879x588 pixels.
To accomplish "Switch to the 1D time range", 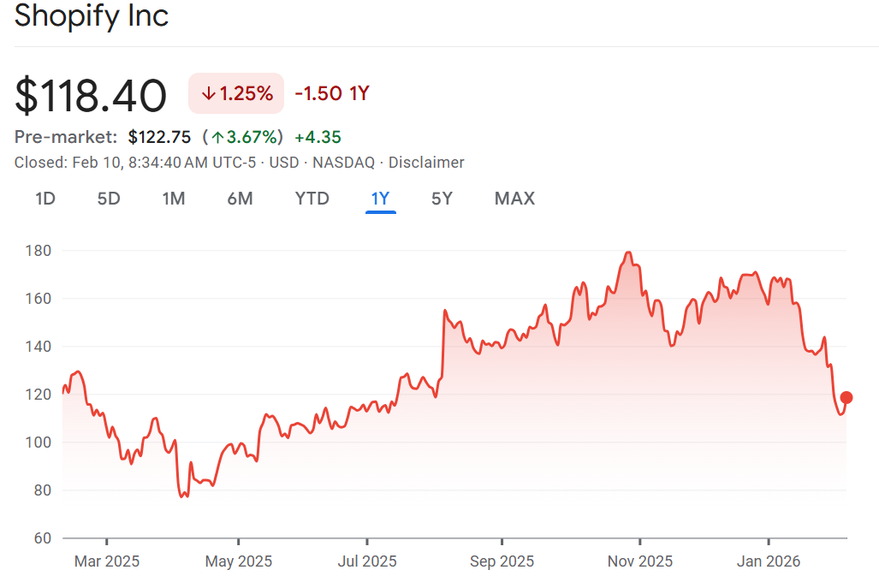I will pos(45,199).
